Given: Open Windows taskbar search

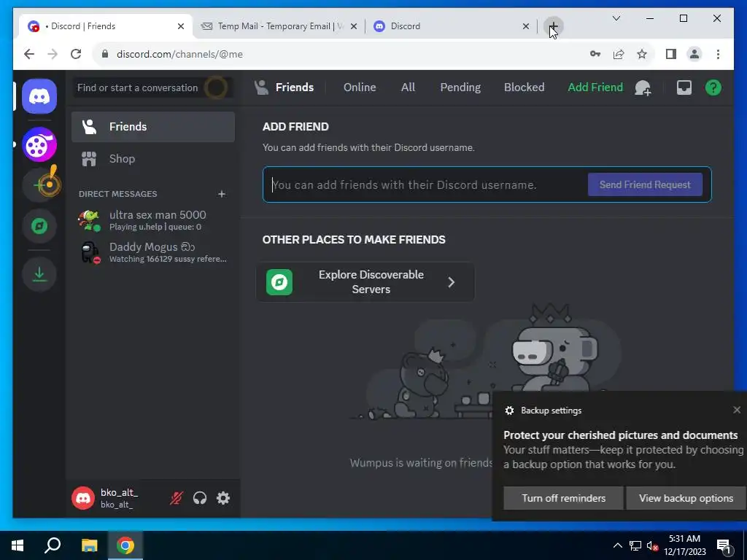Looking at the screenshot, I should point(53,545).
